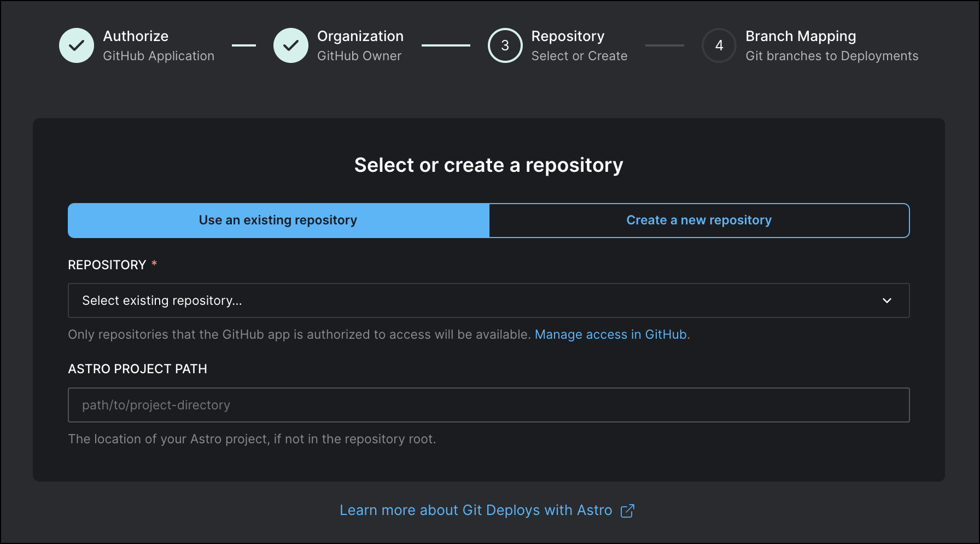Click the GitHub Application label under Authorize
Image resolution: width=980 pixels, height=544 pixels.
pyautogui.click(x=159, y=55)
